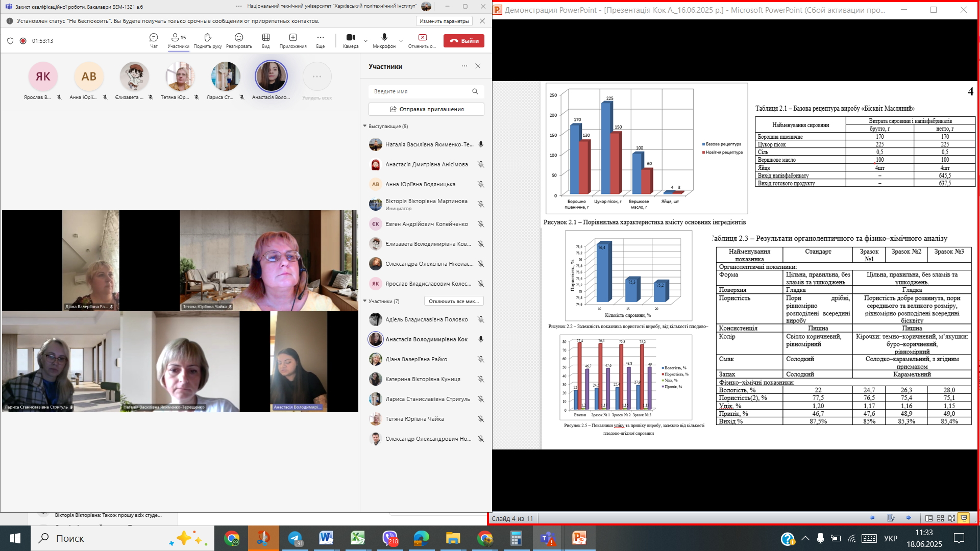Click the More options ellipsis

pyautogui.click(x=320, y=38)
